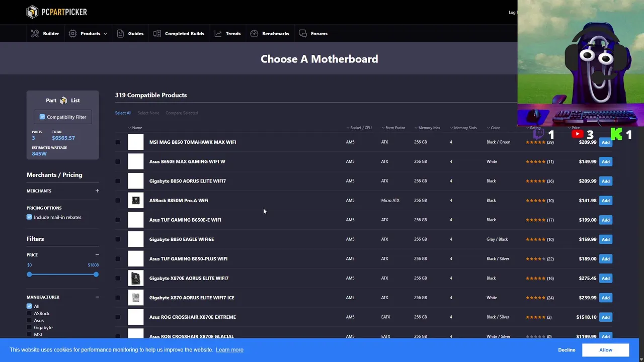Click Compare Selected link
644x362 pixels.
(x=182, y=113)
